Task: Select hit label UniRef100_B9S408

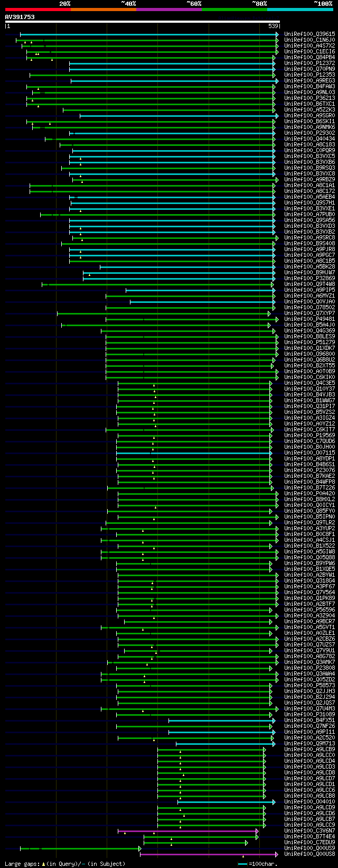Action: [309, 243]
